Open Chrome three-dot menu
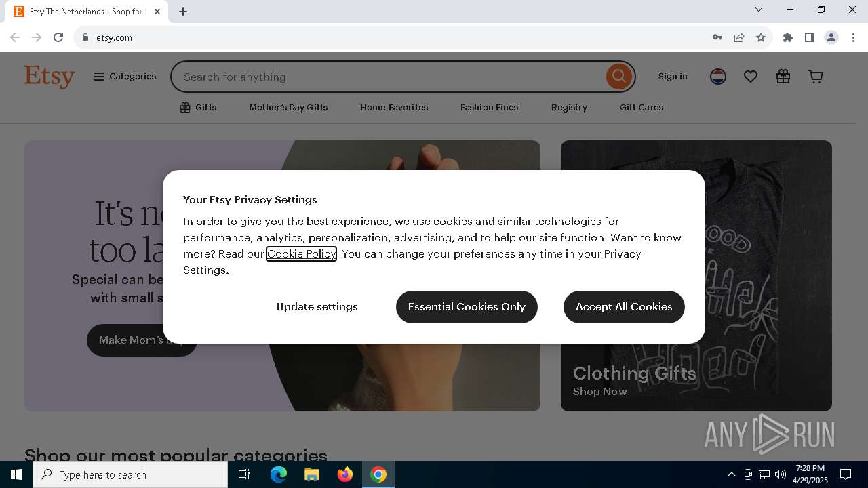 click(x=853, y=37)
